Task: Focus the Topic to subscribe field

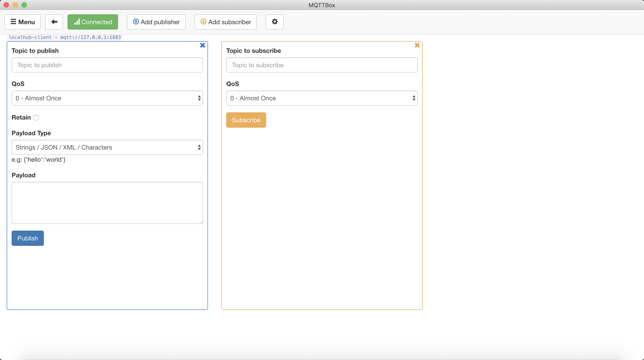Action: 322,65
